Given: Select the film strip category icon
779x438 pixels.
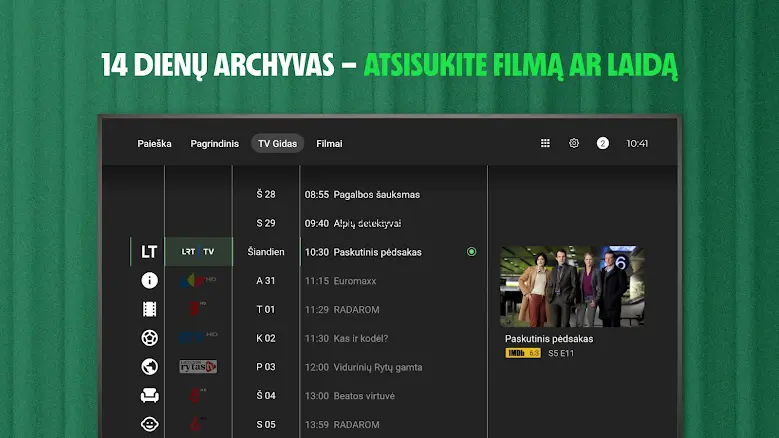Looking at the screenshot, I should coord(150,309).
